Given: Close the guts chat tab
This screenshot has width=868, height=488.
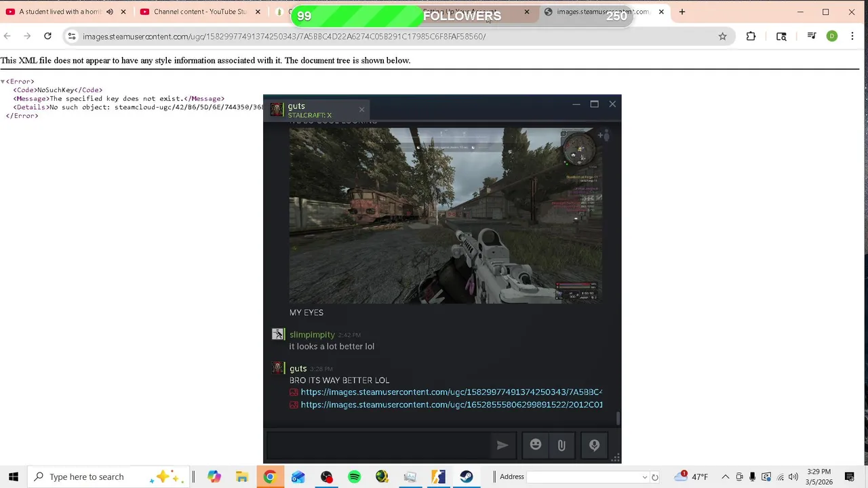Looking at the screenshot, I should [361, 109].
